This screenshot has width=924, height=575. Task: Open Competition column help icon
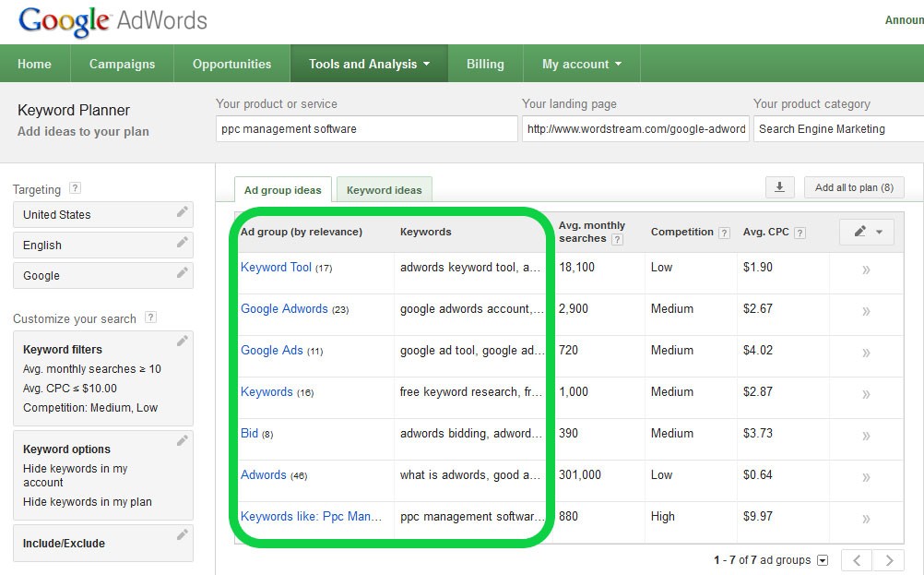click(724, 233)
